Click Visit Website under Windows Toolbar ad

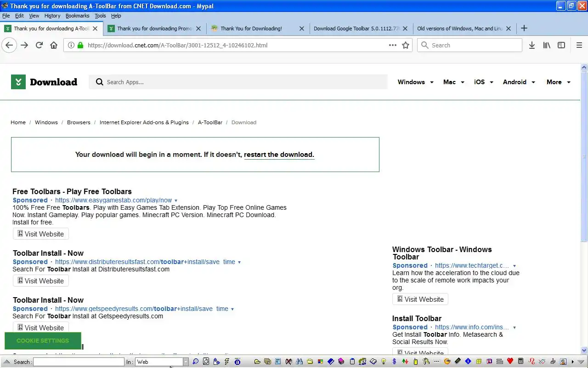(x=420, y=299)
